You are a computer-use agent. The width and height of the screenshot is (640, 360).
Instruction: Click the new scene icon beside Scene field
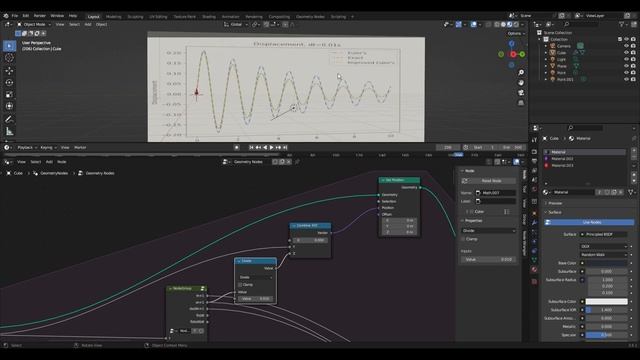coord(562,16)
